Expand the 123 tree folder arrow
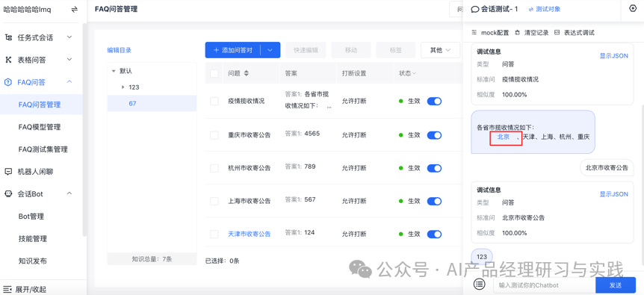The height and width of the screenshot is (295, 644). [123, 87]
